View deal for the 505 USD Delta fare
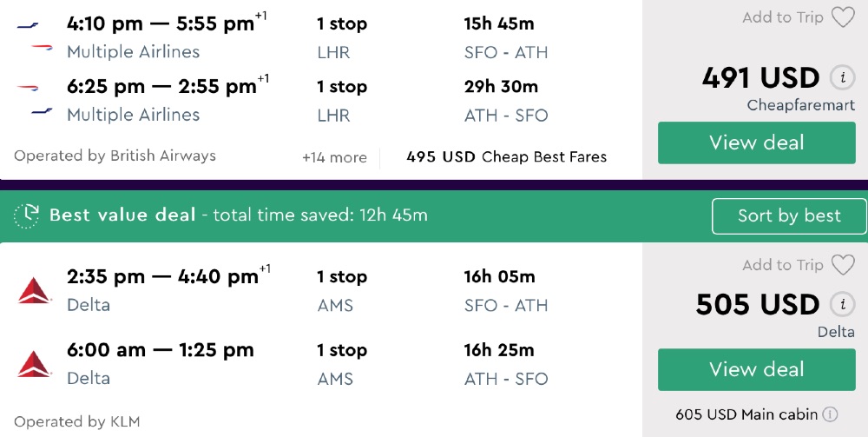Image resolution: width=868 pixels, height=437 pixels. point(756,369)
